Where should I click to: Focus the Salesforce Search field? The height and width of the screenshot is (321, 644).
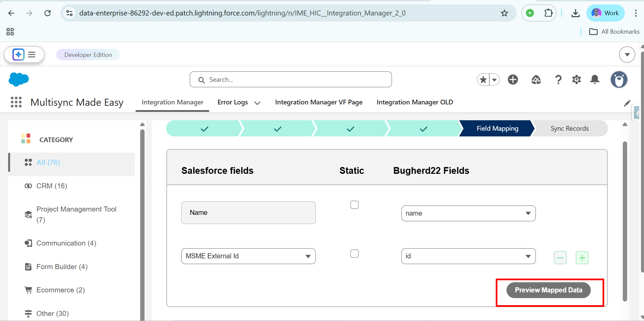coord(290,79)
